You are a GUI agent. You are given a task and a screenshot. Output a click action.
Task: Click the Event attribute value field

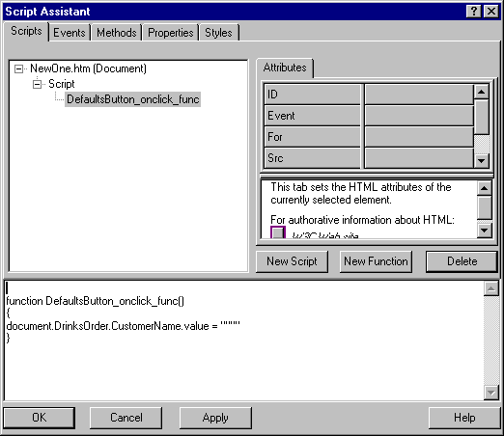419,116
